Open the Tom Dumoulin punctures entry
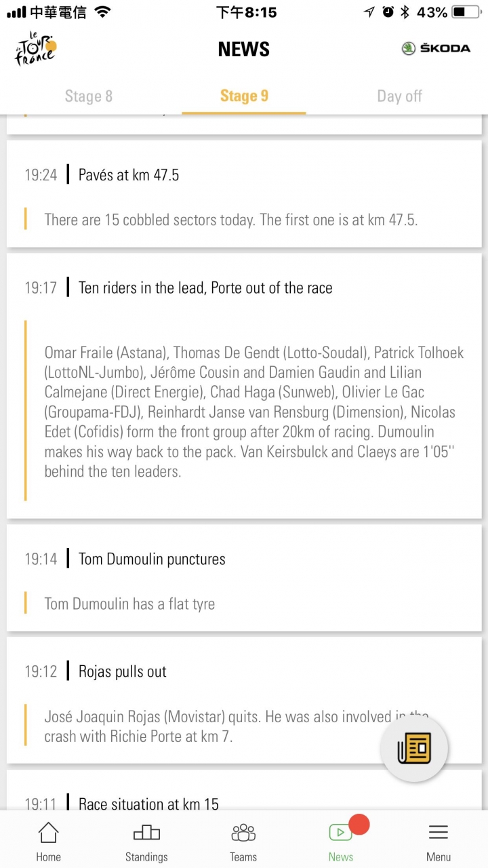This screenshot has width=488, height=868. coord(244,578)
